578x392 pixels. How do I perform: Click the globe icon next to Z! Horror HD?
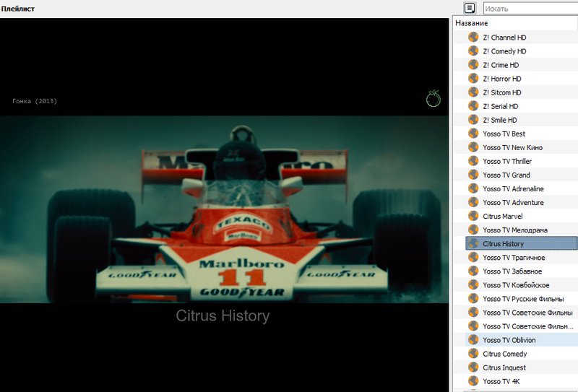[x=473, y=79]
